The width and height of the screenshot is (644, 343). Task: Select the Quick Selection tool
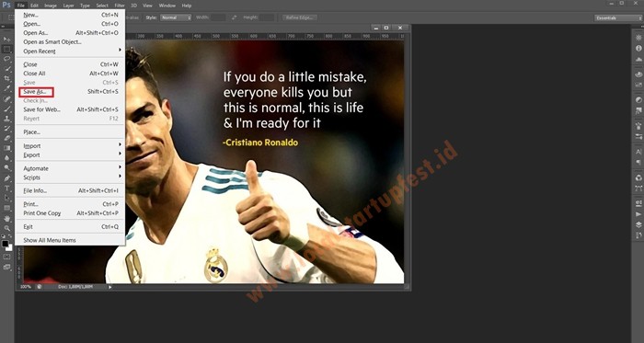(6, 69)
